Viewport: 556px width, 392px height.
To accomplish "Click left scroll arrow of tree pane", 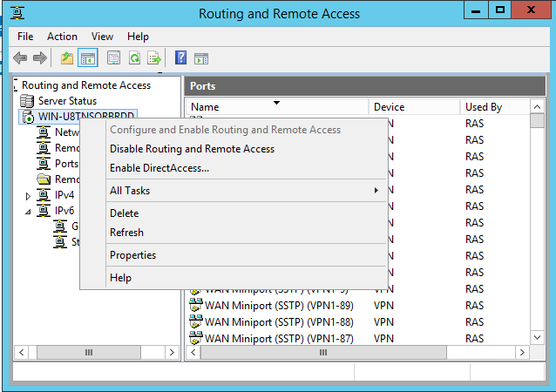I will (x=22, y=352).
